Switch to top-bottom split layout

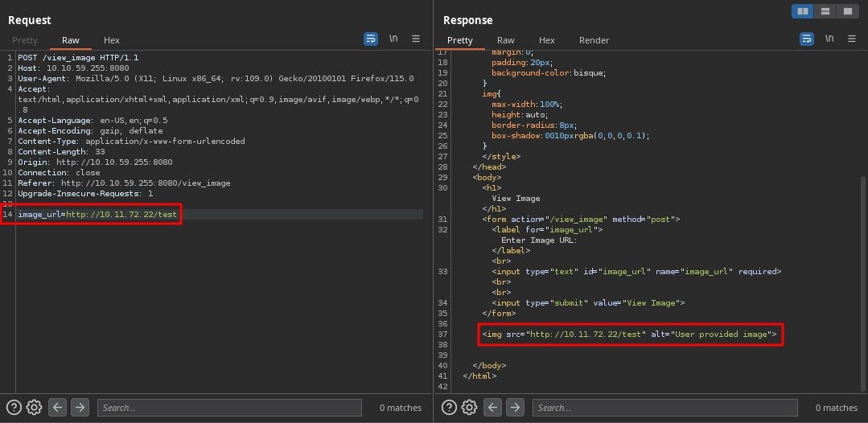coord(825,11)
